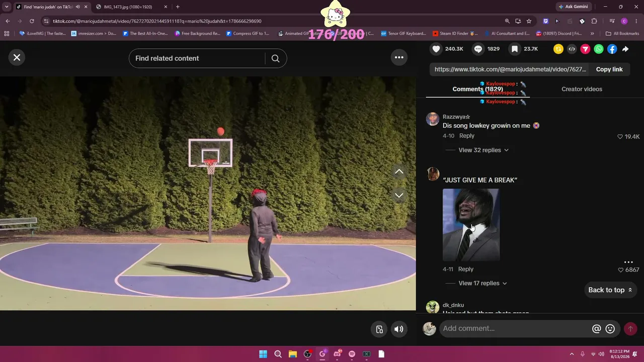Open the Chrome three-dot menu
Image resolution: width=644 pixels, height=362 pixels.
pos(636,21)
